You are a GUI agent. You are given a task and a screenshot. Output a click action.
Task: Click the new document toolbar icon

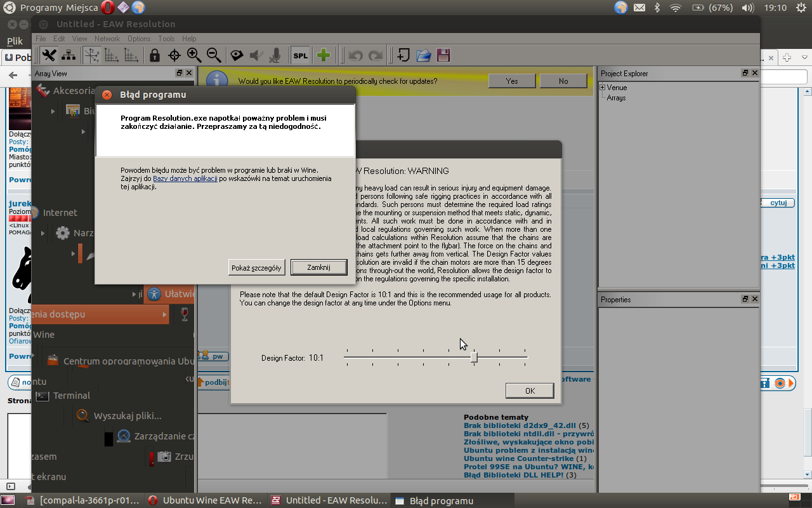(x=403, y=55)
